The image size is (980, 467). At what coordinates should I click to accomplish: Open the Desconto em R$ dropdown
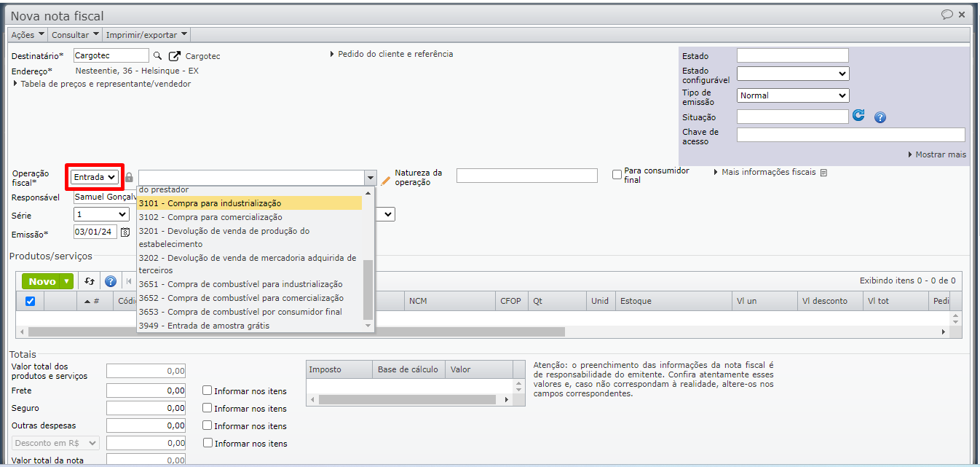coord(55,443)
